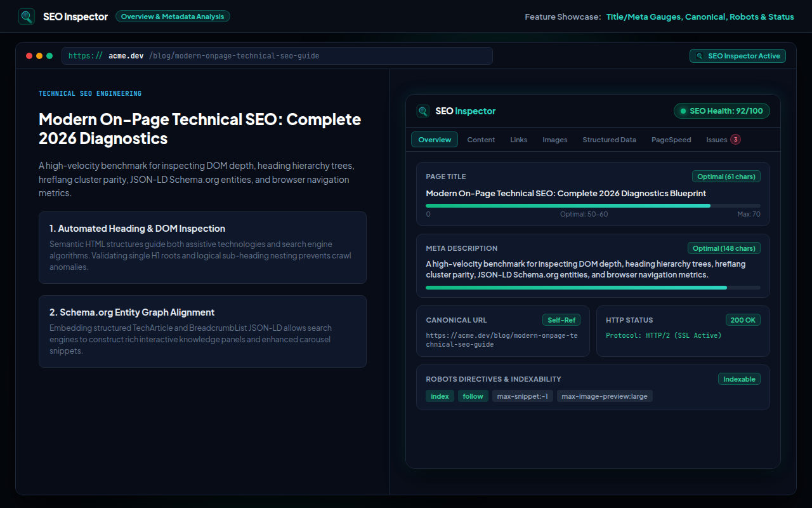Viewport: 812px width, 508px height.
Task: Click the gauge label 0
Action: tap(428, 214)
